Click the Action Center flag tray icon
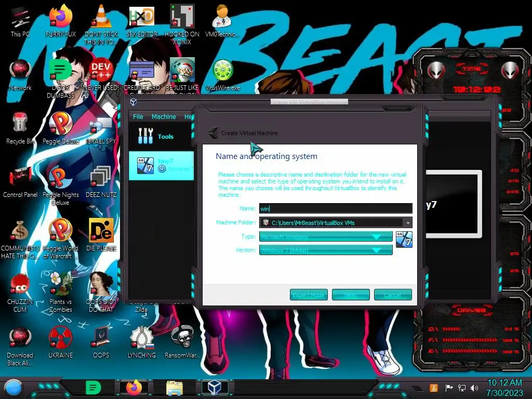The width and height of the screenshot is (532, 399). coord(449,388)
